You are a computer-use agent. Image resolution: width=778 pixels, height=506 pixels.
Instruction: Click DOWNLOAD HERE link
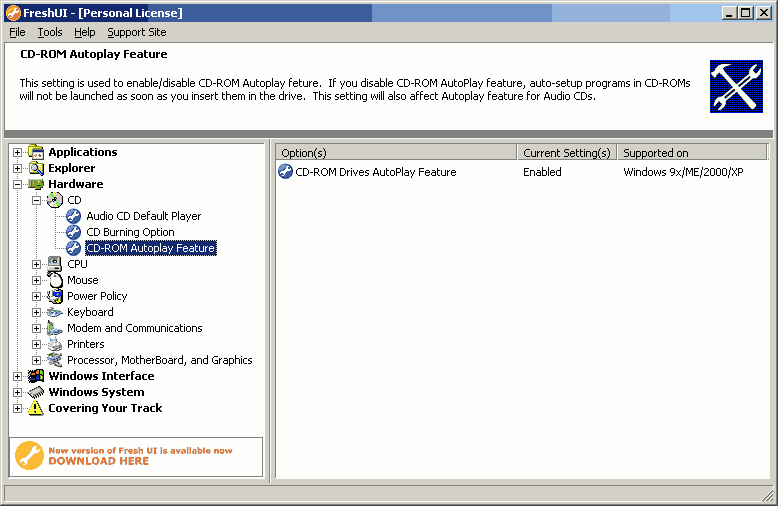pyautogui.click(x=99, y=461)
